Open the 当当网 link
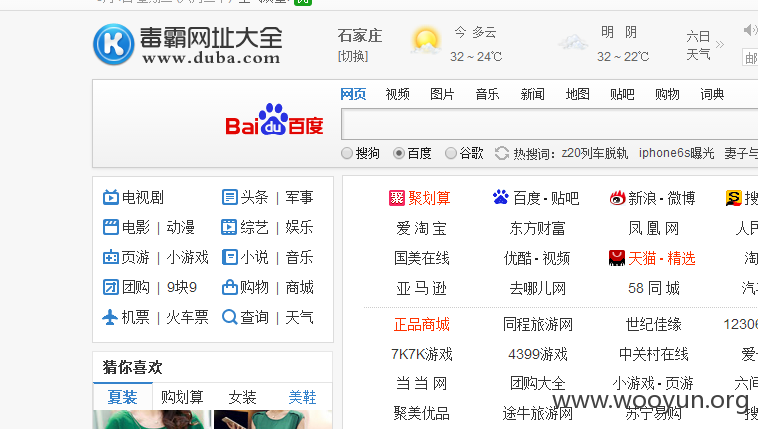The image size is (758, 429). tap(422, 384)
